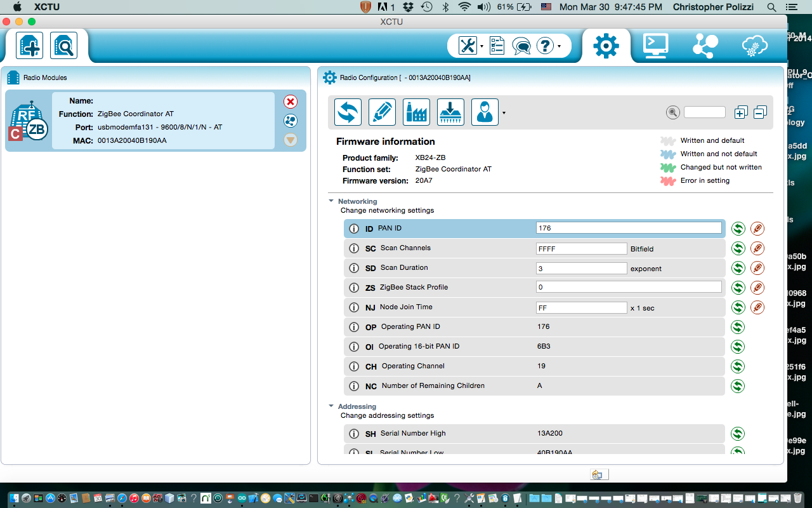Viewport: 812px width, 508px height.
Task: Click the Wi-Fi icon in menu bar
Action: (x=465, y=7)
